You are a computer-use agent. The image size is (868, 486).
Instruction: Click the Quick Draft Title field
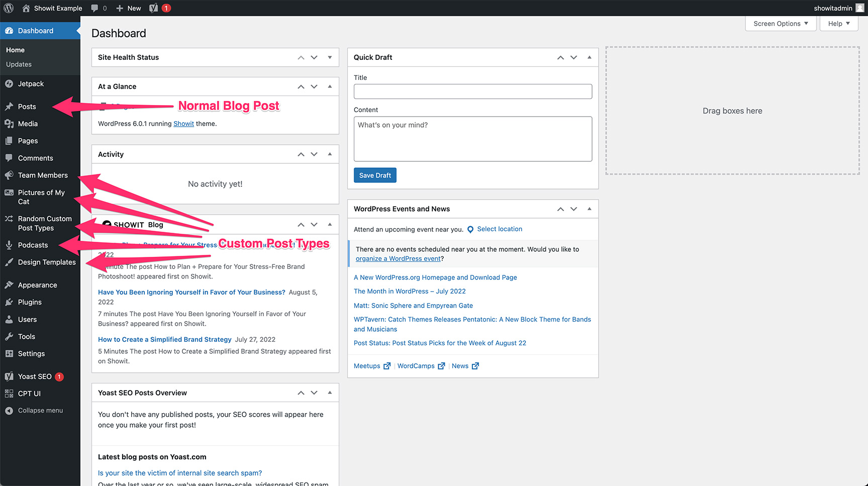472,91
